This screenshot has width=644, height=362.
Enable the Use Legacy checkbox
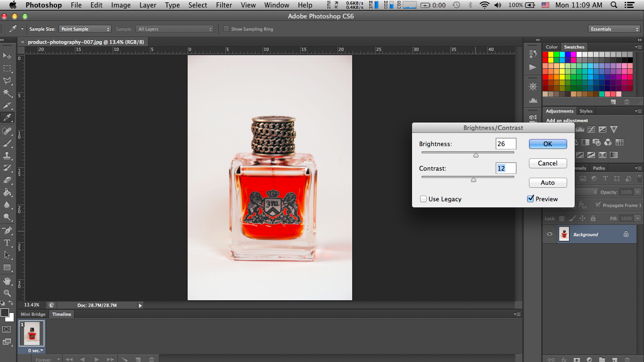click(423, 199)
